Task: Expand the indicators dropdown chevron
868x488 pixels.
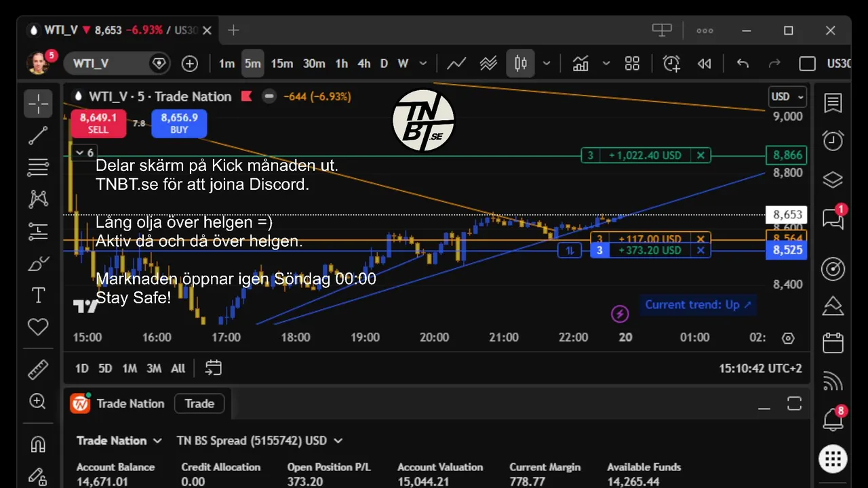Action: (x=606, y=64)
